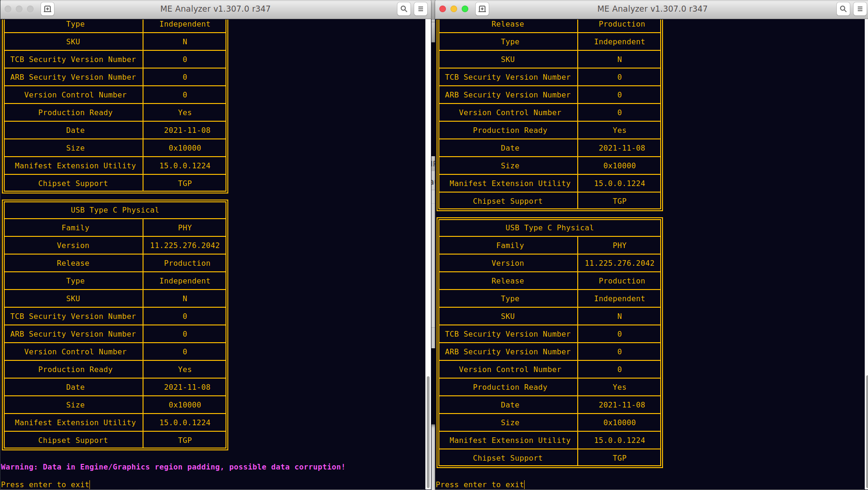This screenshot has height=490, width=868.
Task: Click size 0x10000 in left USB Type C table
Action: pyautogui.click(x=185, y=405)
